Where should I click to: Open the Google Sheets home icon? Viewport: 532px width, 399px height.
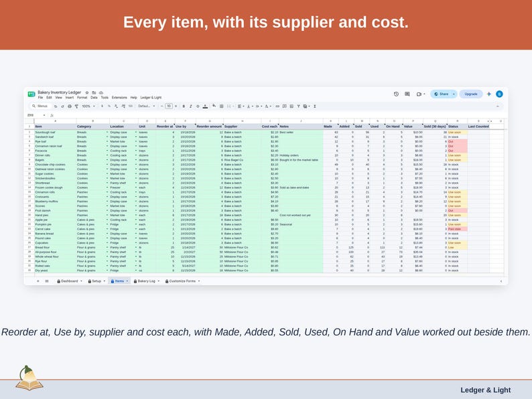click(31, 94)
